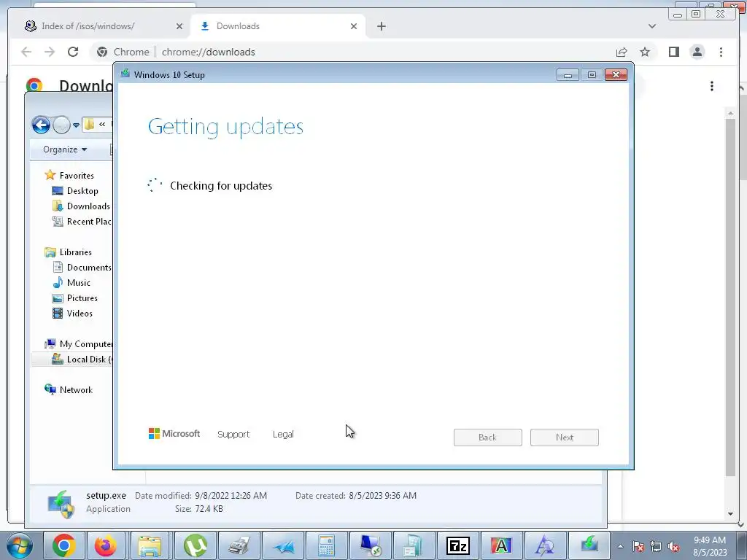This screenshot has width=747, height=560.
Task: Open Chrome tab search dropdown
Action: (652, 26)
